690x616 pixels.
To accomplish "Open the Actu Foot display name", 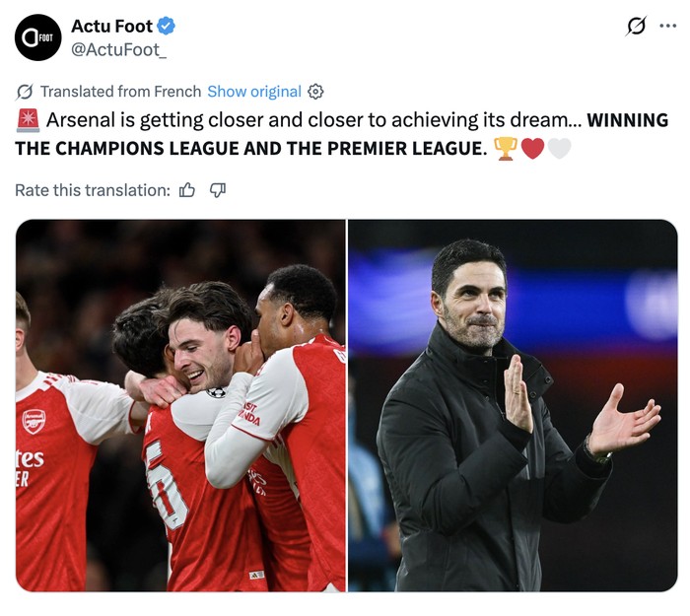I will pos(111,27).
